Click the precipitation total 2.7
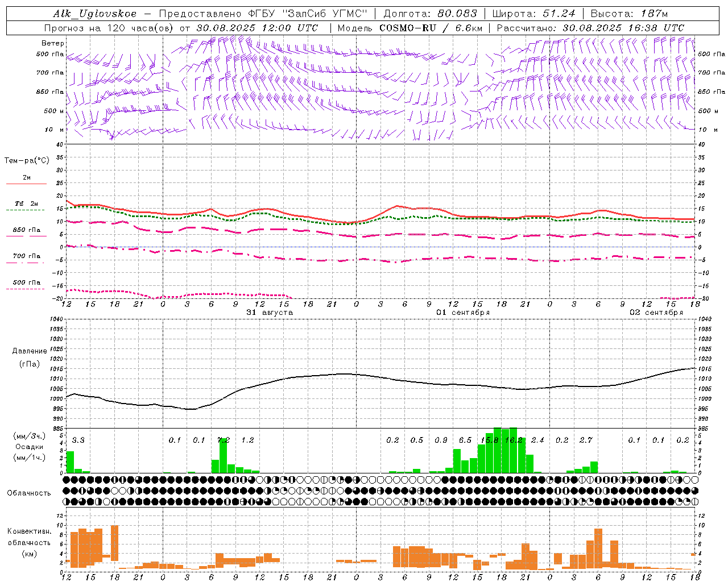The width and height of the screenshot is (728, 582). pyautogui.click(x=586, y=440)
